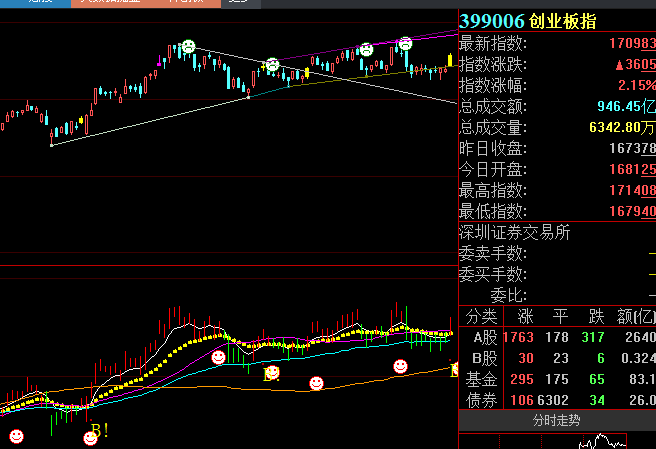Click smiley below the yellow dotted line peak
This screenshot has width=656, height=449.
tap(218, 357)
